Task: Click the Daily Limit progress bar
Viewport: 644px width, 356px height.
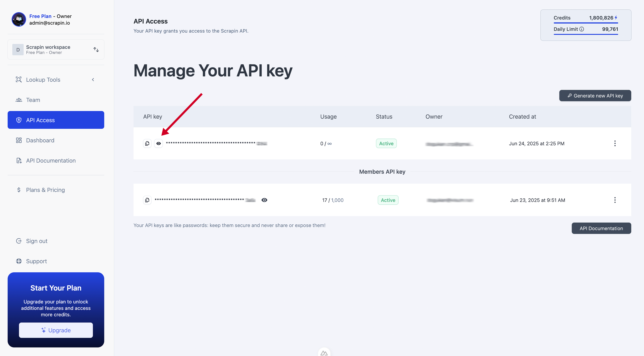Action: tap(585, 34)
